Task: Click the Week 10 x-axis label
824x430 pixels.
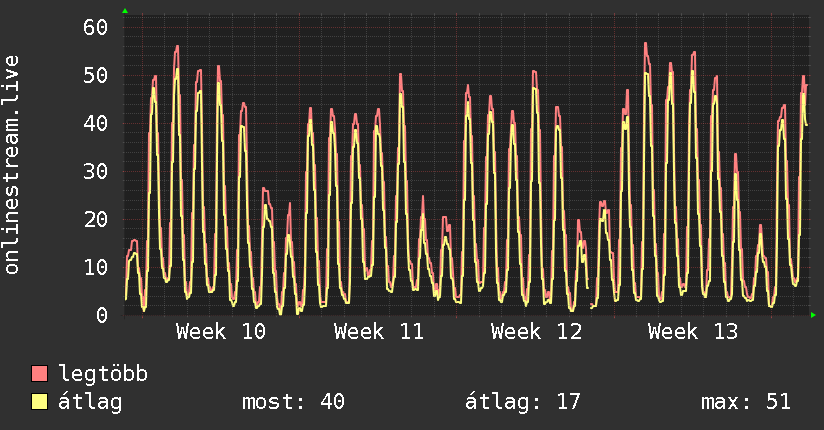Action: (x=221, y=331)
